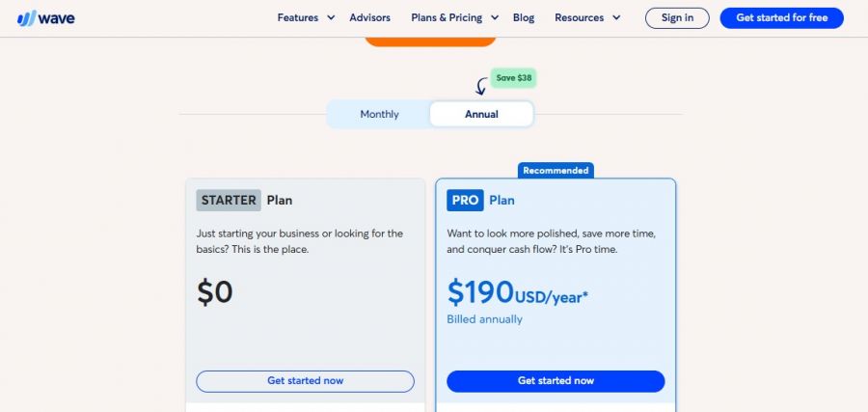Expand the Features dropdown chevron
Viewport: 868px width, 412px height.
331,17
